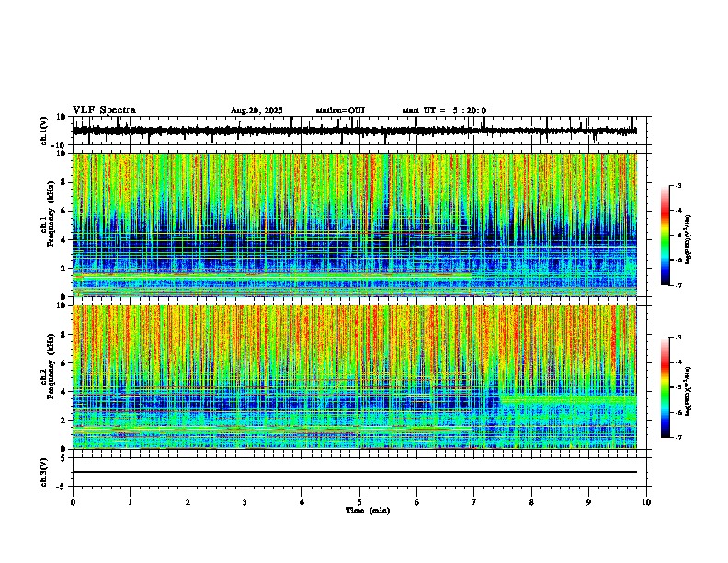Screen dimensions: 728x563
Task: Click the "start UT = 5 : 20: 0" text
Action: pyautogui.click(x=444, y=110)
